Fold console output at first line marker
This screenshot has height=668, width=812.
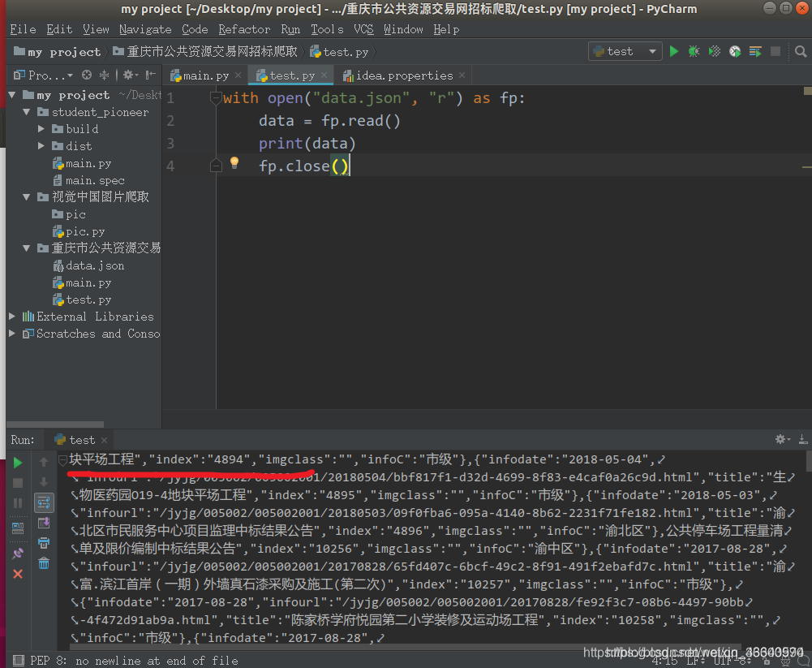[62, 459]
